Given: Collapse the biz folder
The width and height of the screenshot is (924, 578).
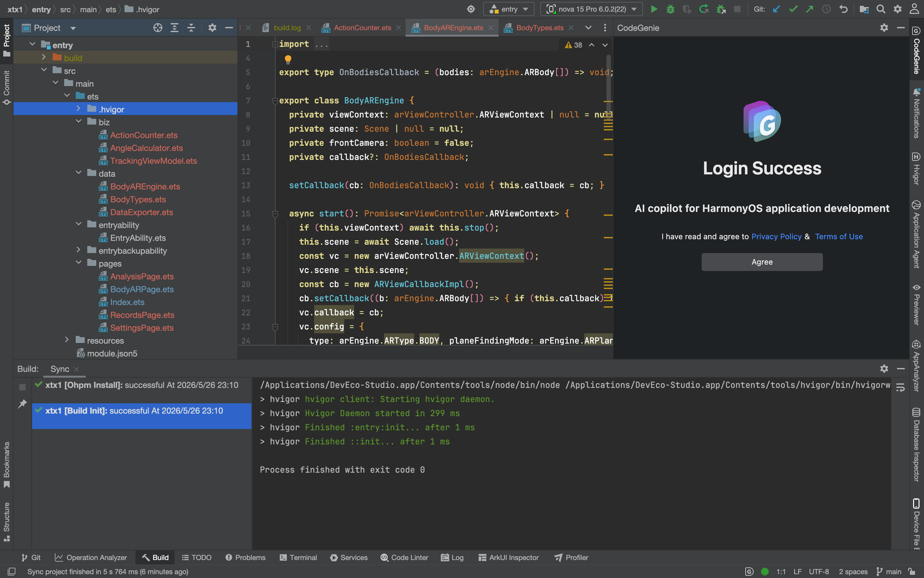Looking at the screenshot, I should pyautogui.click(x=78, y=122).
